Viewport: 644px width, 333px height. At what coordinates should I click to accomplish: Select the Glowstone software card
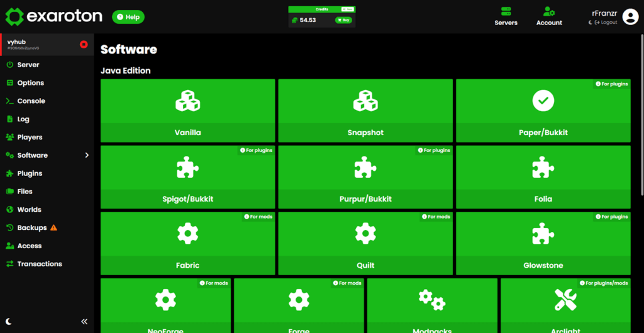(543, 244)
